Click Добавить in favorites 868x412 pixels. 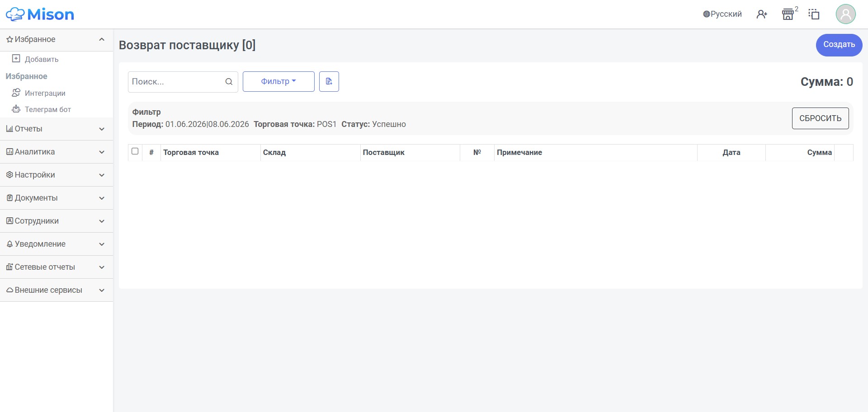point(42,59)
